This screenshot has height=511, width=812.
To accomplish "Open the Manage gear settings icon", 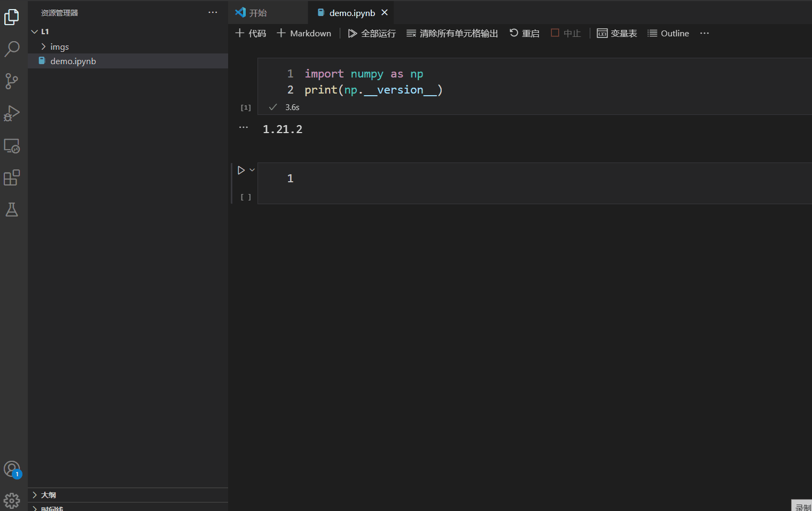I will (x=12, y=501).
